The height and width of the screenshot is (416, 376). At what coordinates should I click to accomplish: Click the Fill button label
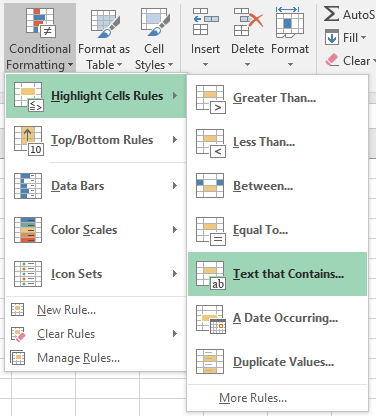pos(350,38)
